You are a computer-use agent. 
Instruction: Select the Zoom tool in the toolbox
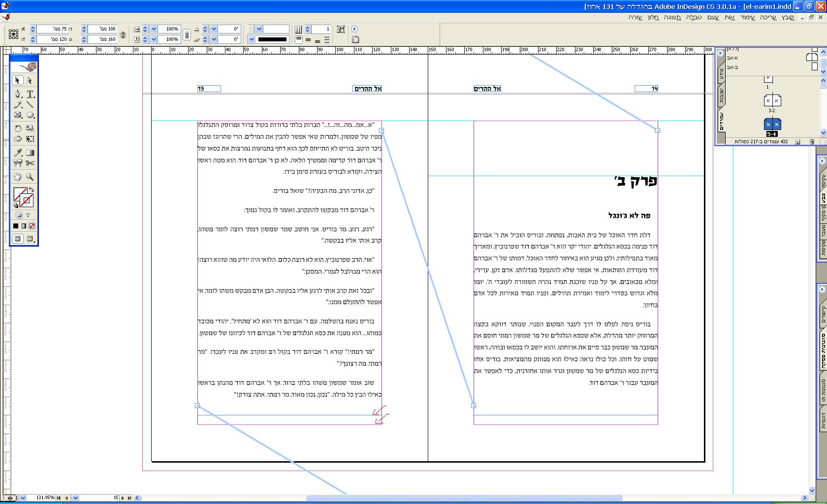pyautogui.click(x=30, y=177)
